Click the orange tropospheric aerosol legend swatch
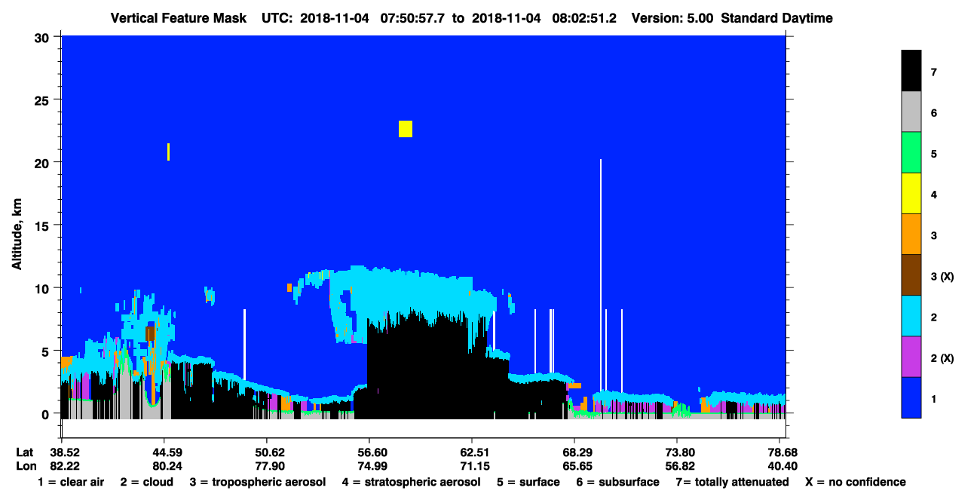980x503 pixels. click(911, 234)
